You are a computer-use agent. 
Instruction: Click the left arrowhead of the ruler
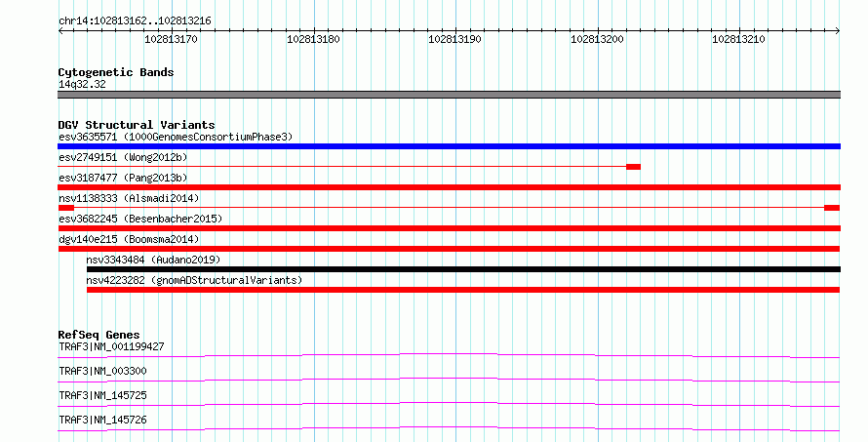(x=60, y=31)
